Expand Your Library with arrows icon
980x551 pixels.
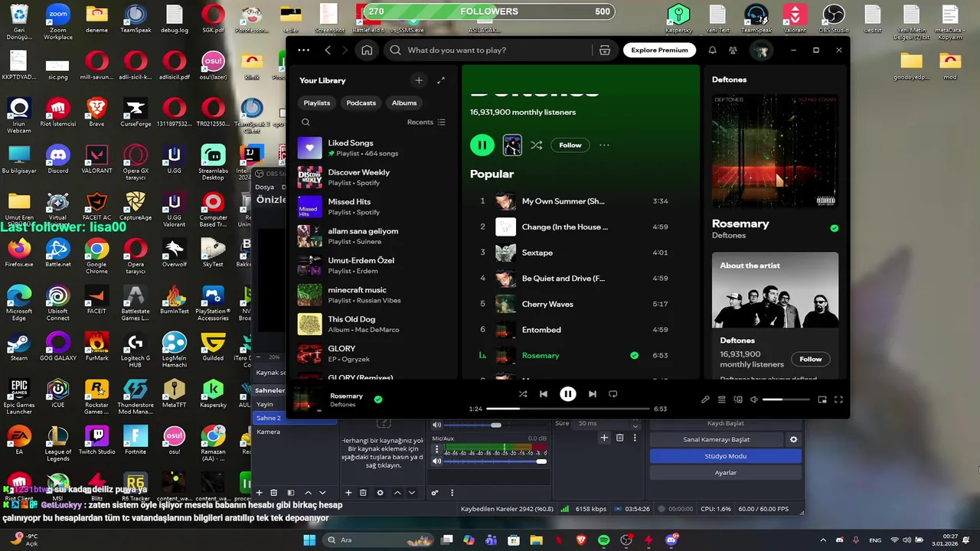click(441, 80)
